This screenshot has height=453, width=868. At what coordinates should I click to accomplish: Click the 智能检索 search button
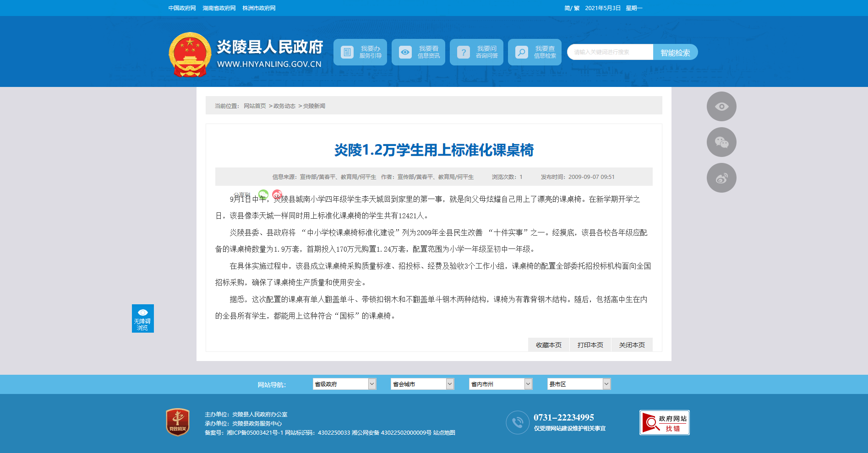(x=675, y=52)
